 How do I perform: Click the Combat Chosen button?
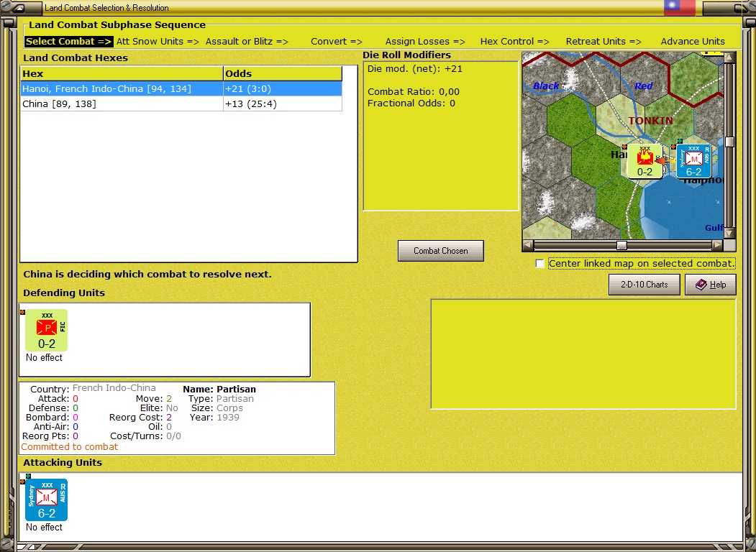pyautogui.click(x=441, y=251)
